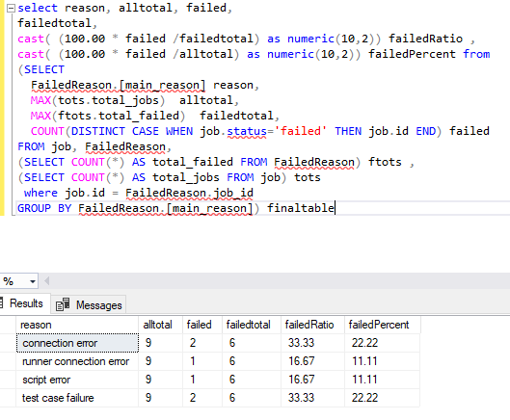Click 'MAX' in the tots.total_jobs line
510x420 pixels.
click(x=40, y=100)
